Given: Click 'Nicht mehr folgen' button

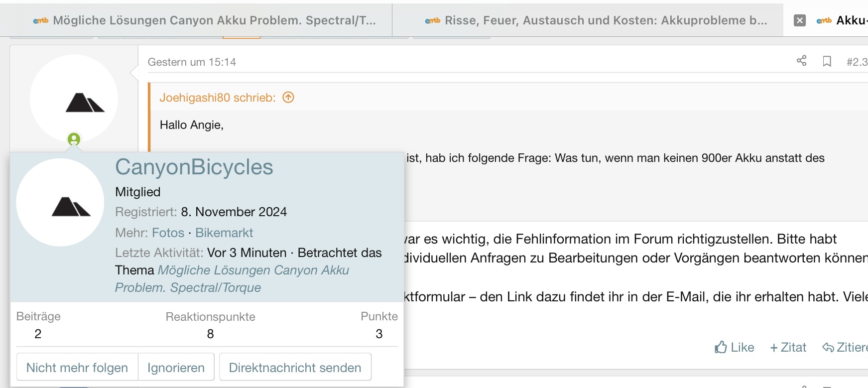Looking at the screenshot, I should click(77, 368).
